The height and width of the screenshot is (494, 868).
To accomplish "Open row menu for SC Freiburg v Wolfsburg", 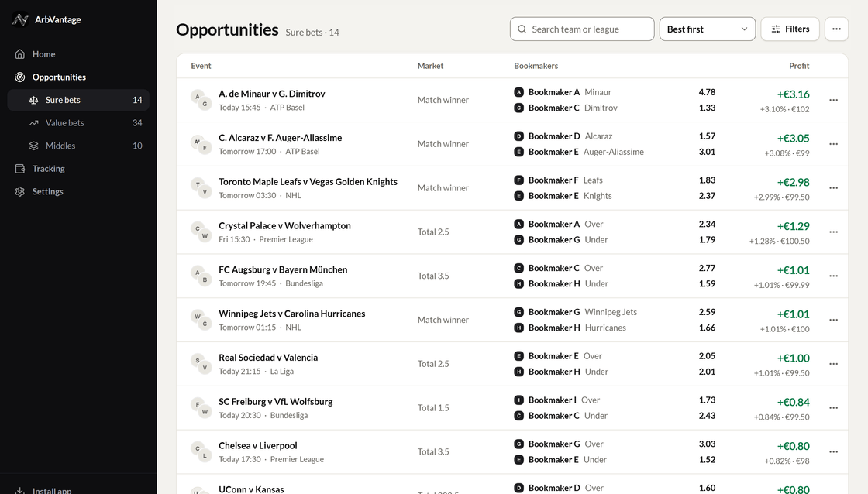I will (x=834, y=408).
